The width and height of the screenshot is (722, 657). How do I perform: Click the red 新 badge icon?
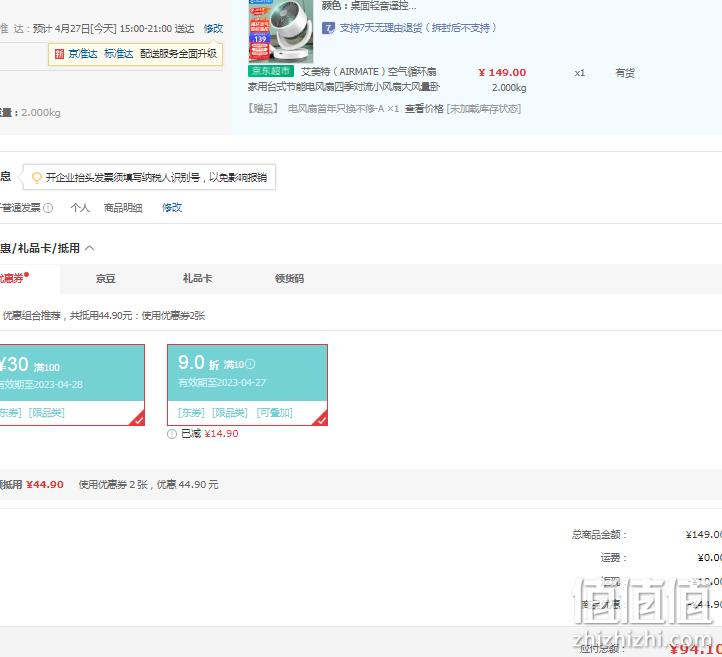click(x=59, y=54)
